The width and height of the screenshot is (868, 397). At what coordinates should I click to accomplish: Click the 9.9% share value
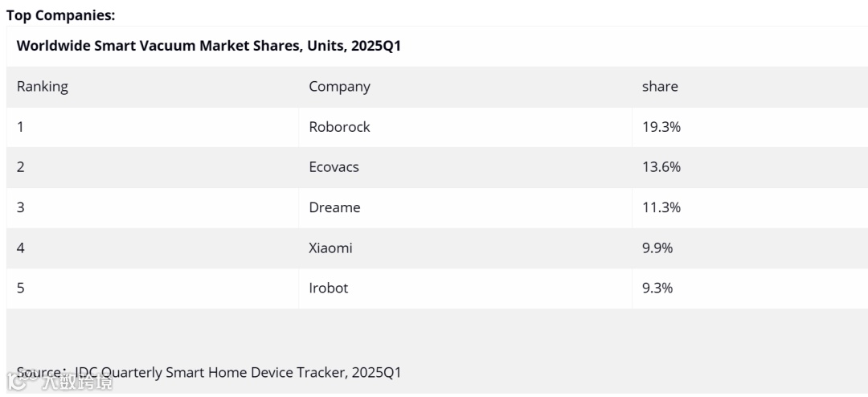click(657, 248)
